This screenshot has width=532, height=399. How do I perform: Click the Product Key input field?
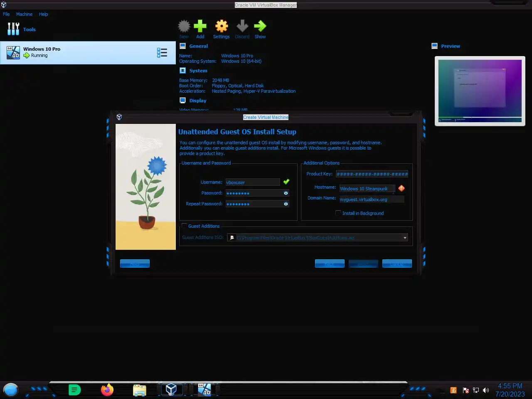[x=372, y=174]
